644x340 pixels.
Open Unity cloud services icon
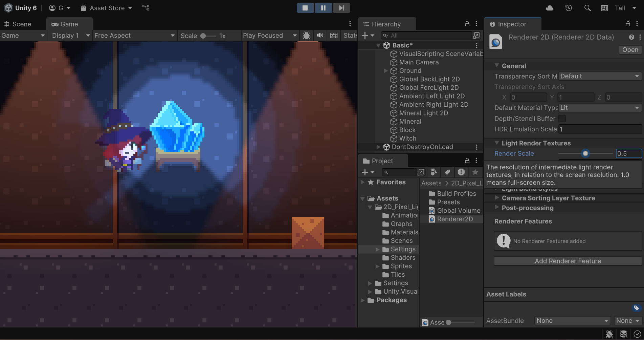550,8
